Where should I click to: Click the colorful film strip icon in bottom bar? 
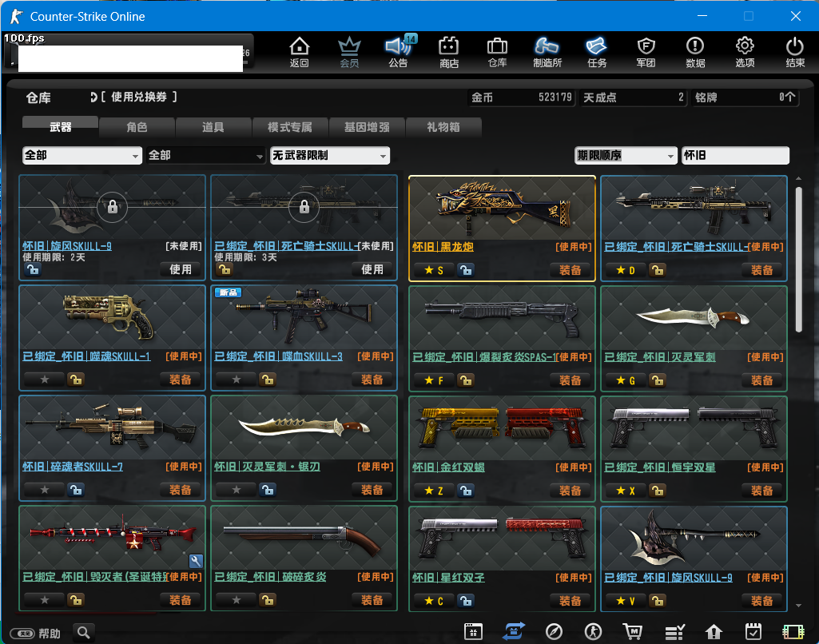point(793,631)
